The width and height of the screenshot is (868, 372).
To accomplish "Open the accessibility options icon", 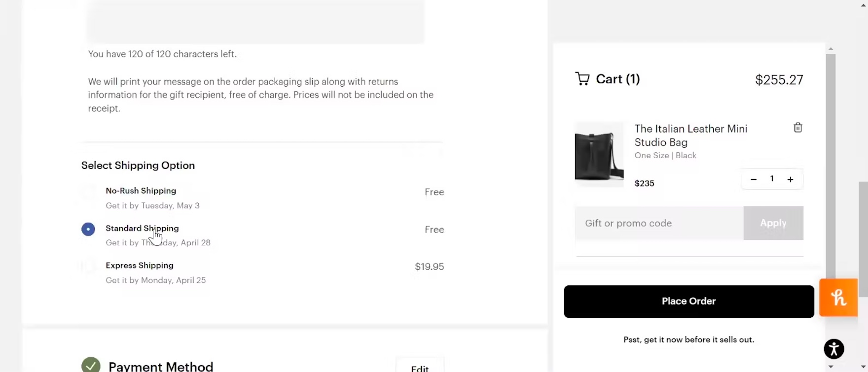I will [833, 349].
